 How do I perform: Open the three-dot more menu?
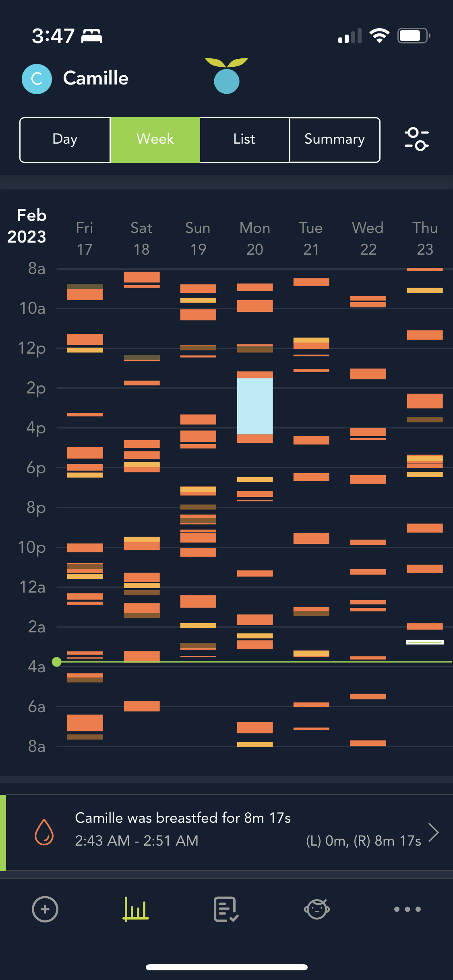(x=407, y=909)
